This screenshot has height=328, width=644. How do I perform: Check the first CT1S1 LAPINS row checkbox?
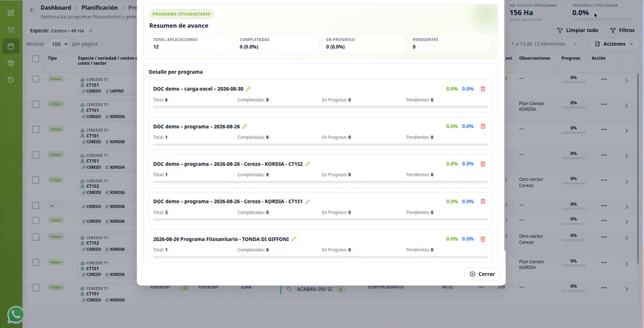(x=36, y=79)
